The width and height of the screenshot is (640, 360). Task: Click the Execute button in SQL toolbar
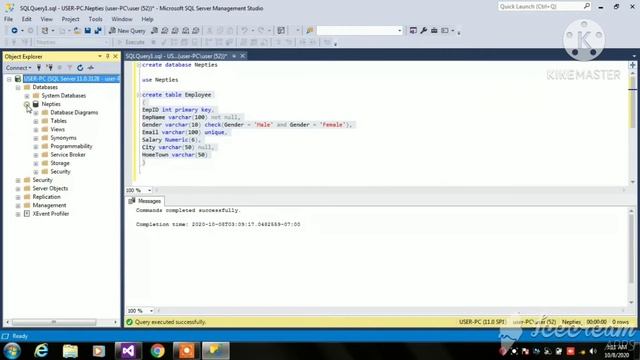point(131,42)
